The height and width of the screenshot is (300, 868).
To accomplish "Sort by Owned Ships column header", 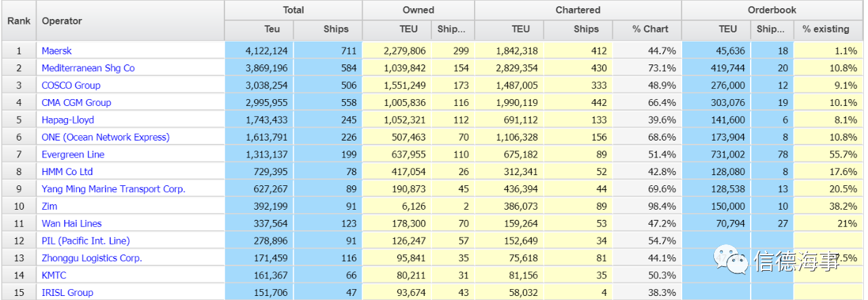I will [452, 29].
